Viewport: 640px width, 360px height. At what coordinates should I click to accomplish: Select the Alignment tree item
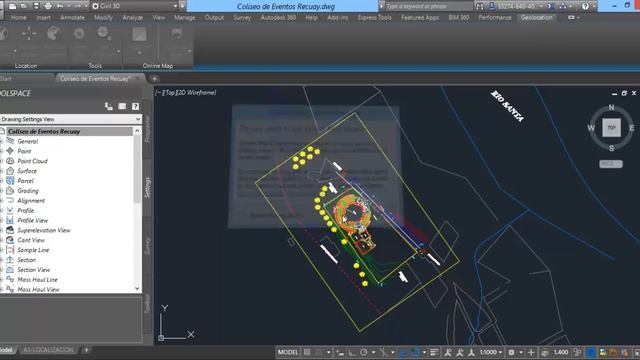[x=31, y=200]
